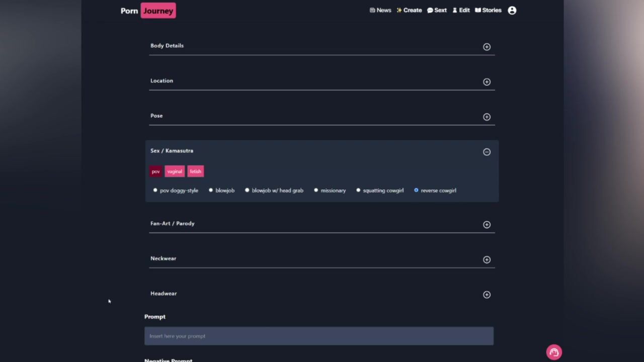
Task: Click the plus icon beside Neckwear
Action: pyautogui.click(x=487, y=260)
